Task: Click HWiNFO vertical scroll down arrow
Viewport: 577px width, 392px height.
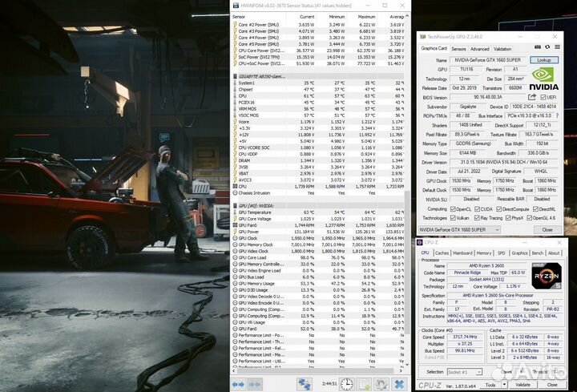Action: tap(407, 365)
